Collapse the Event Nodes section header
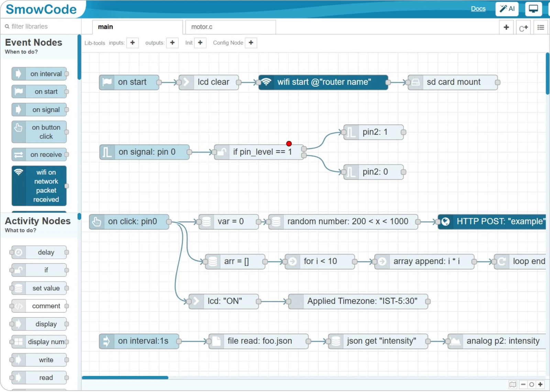The image size is (550, 392). (40, 46)
